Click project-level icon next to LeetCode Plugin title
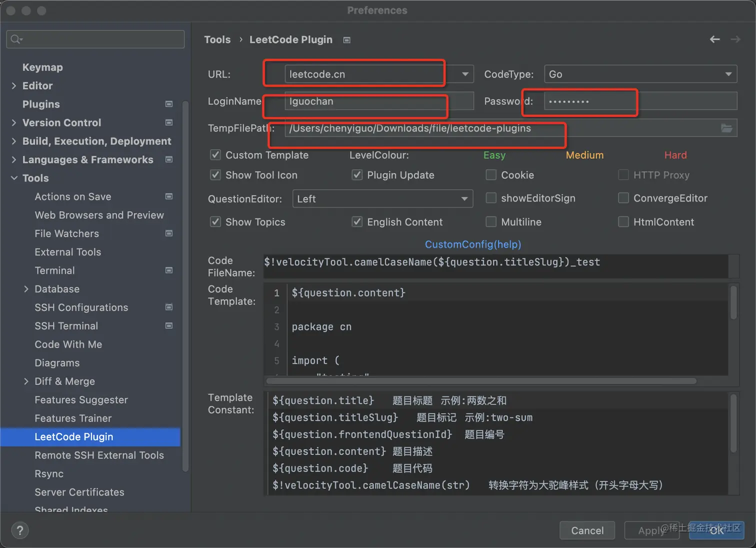Image resolution: width=756 pixels, height=548 pixels. 347,40
